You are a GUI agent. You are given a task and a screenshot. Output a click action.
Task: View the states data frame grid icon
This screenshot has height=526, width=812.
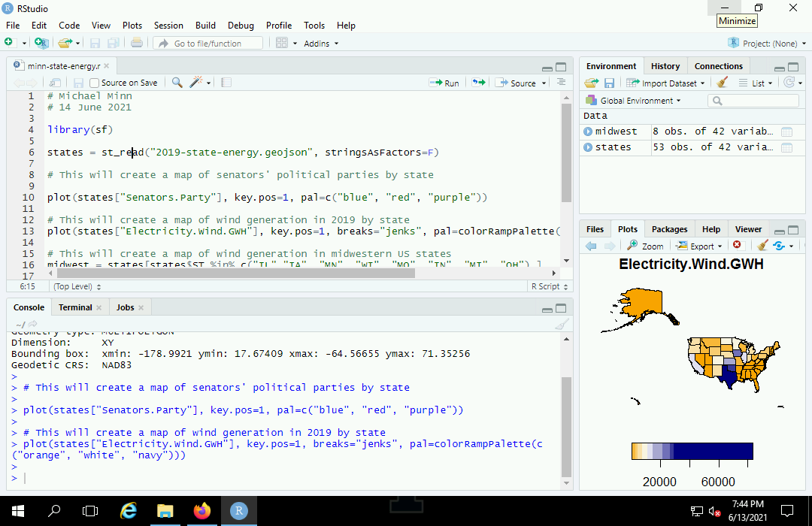(786, 147)
